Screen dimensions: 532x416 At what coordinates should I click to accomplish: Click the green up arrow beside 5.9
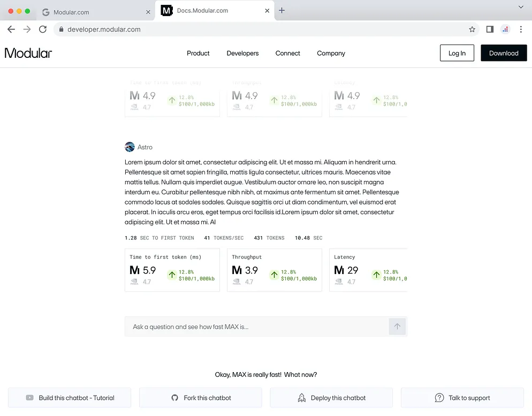pos(172,275)
